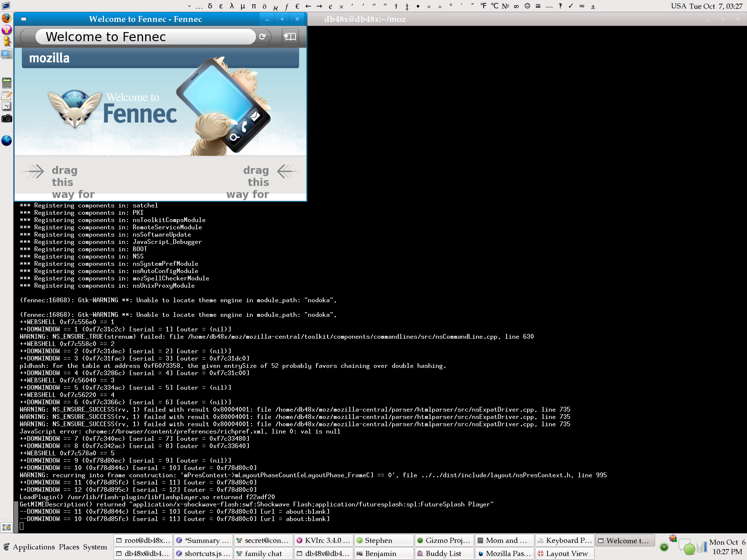Image resolution: width=747 pixels, height=560 pixels.
Task: Click the top panel clock showing Tue Oct 7
Action: coord(716,6)
